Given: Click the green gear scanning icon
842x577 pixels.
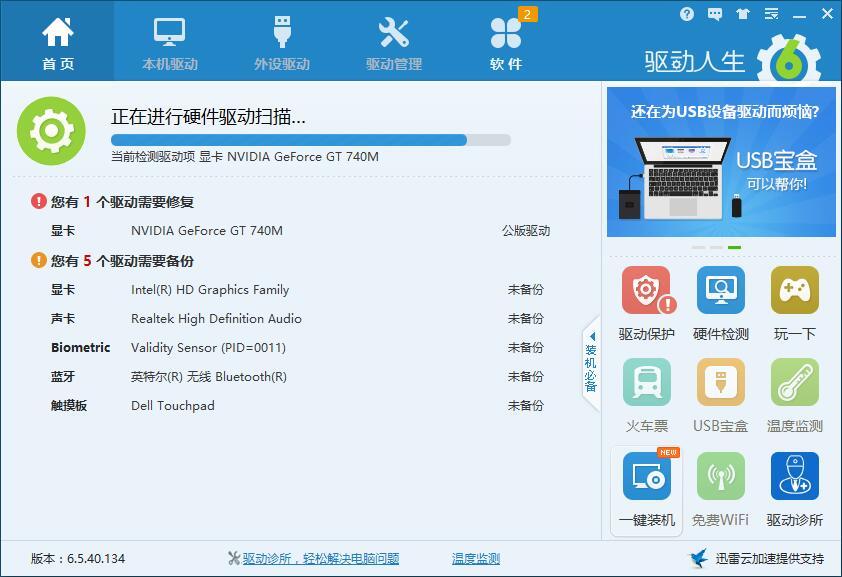Looking at the screenshot, I should point(52,130).
